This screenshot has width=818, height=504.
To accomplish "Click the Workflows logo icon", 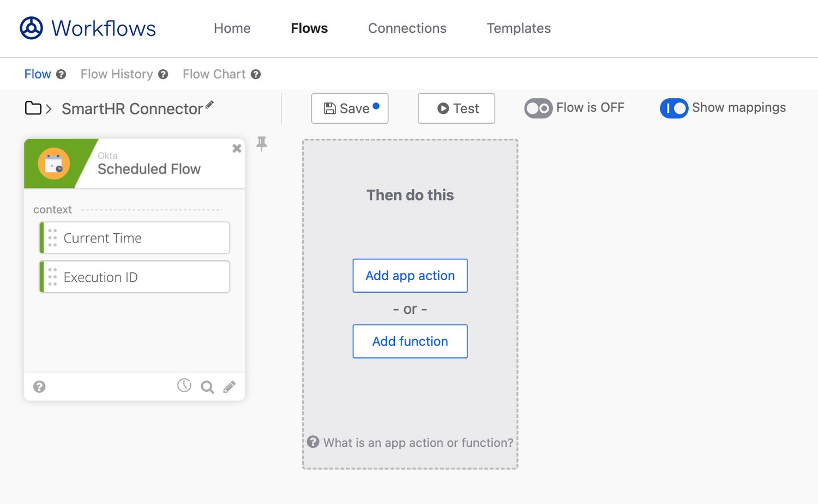I will click(x=31, y=28).
